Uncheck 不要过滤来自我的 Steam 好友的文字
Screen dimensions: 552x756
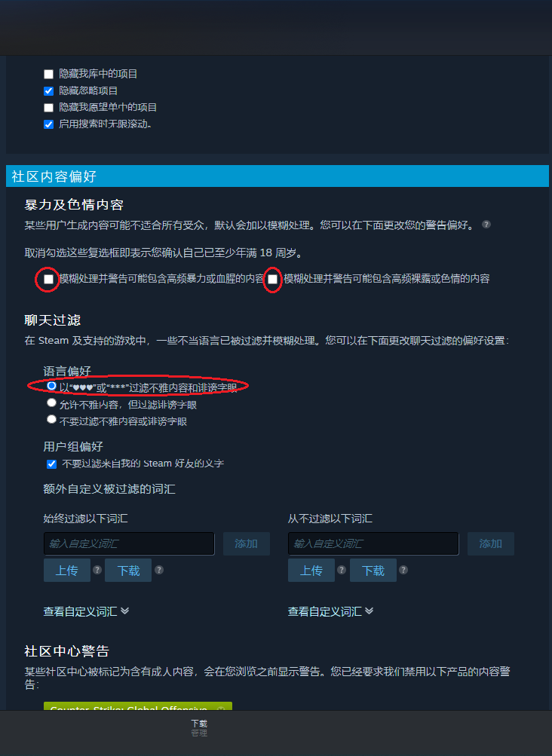click(51, 464)
